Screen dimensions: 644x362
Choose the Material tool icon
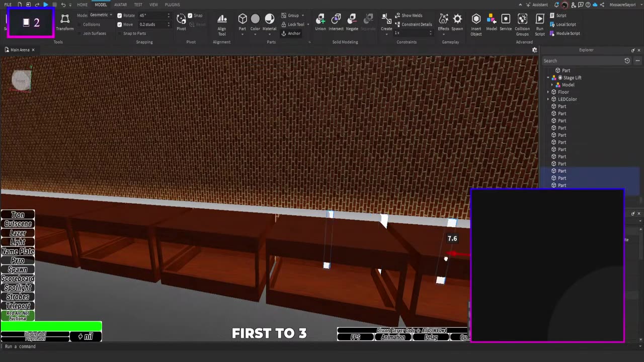click(270, 19)
